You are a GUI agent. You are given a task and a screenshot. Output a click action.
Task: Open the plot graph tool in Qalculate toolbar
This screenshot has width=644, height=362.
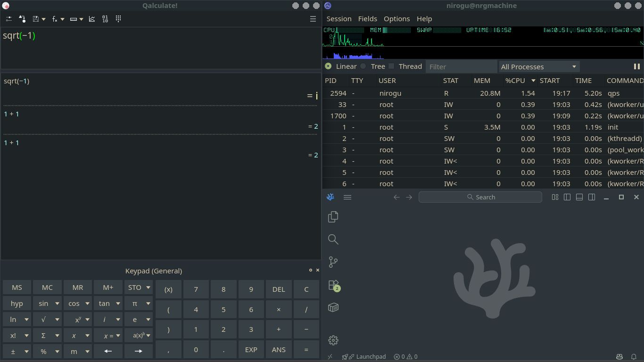click(x=92, y=18)
